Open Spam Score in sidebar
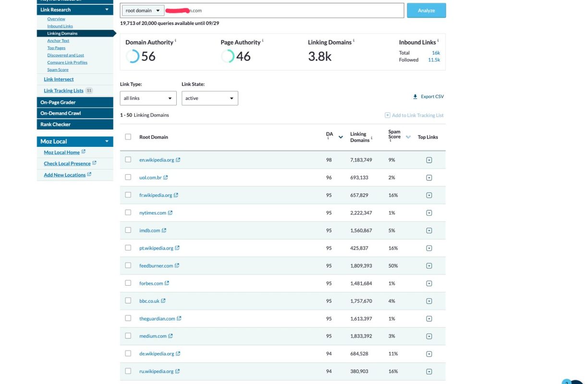This screenshot has height=384, width=588. pyautogui.click(x=58, y=70)
